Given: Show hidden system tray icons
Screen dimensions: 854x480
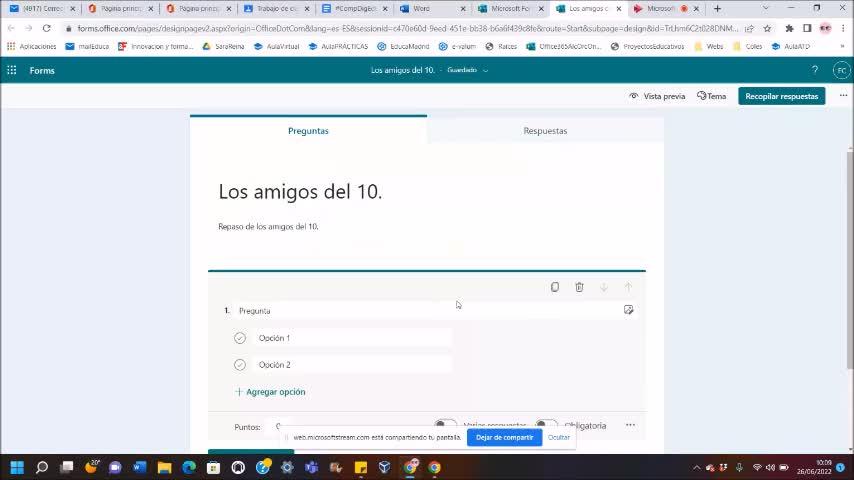Looking at the screenshot, I should 697,467.
